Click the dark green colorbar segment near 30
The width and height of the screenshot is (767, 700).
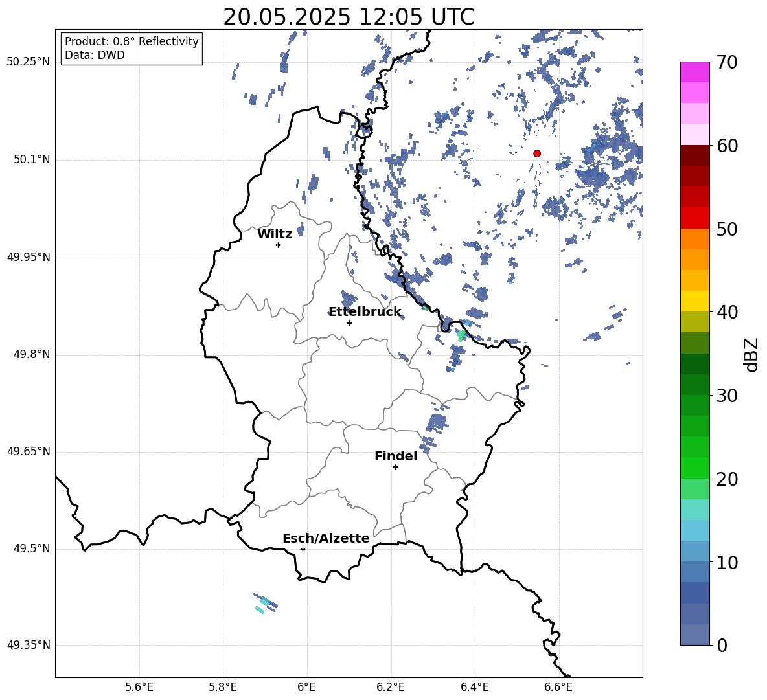click(695, 385)
